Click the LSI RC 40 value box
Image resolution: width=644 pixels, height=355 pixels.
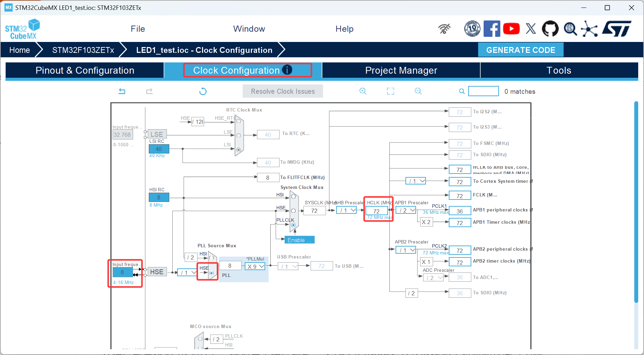pos(159,149)
